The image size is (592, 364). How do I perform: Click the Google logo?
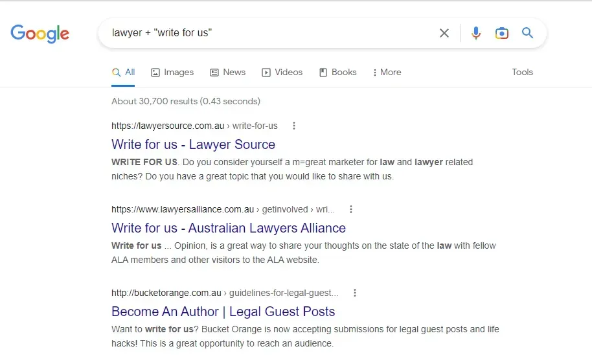(40, 34)
